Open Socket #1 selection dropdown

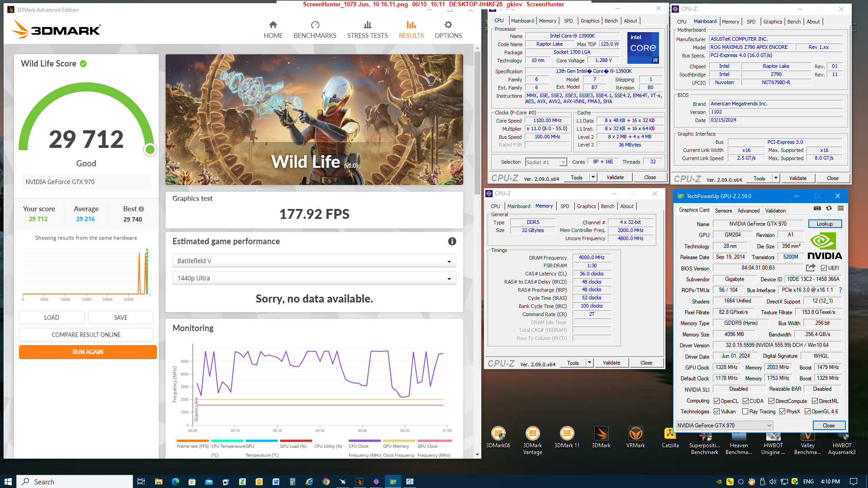(546, 162)
